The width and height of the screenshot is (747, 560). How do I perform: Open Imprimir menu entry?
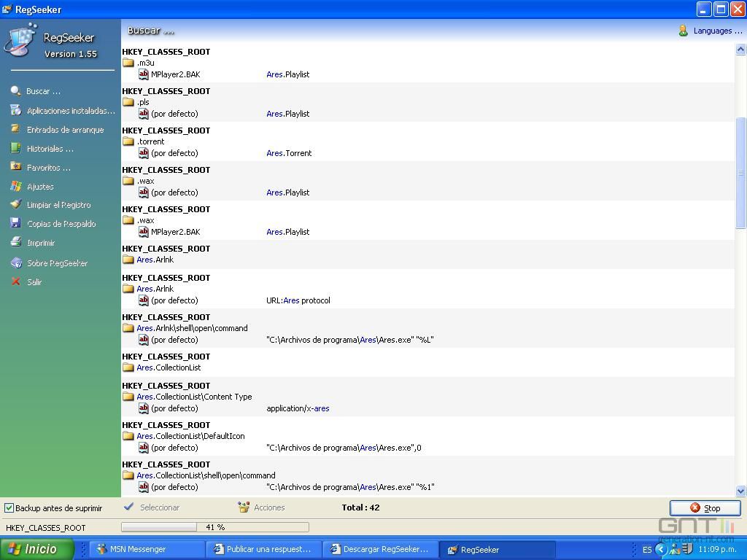click(41, 243)
